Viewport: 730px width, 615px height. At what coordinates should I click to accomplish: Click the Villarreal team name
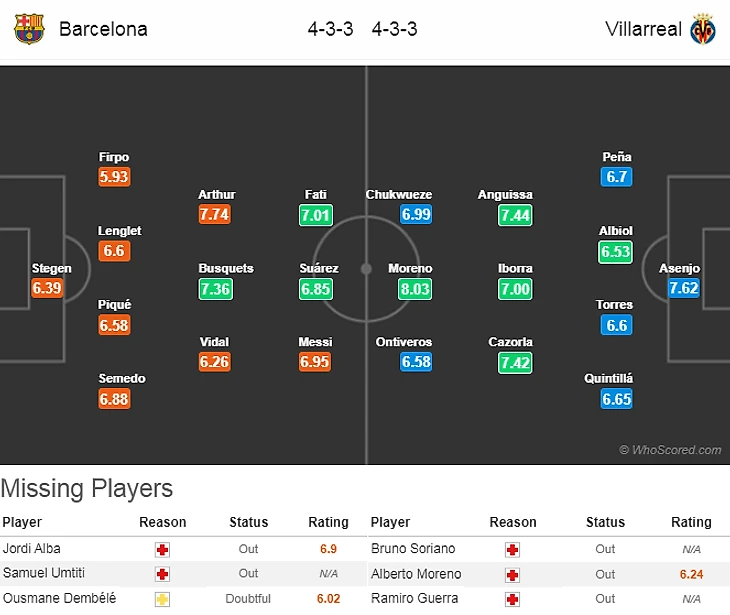point(643,29)
